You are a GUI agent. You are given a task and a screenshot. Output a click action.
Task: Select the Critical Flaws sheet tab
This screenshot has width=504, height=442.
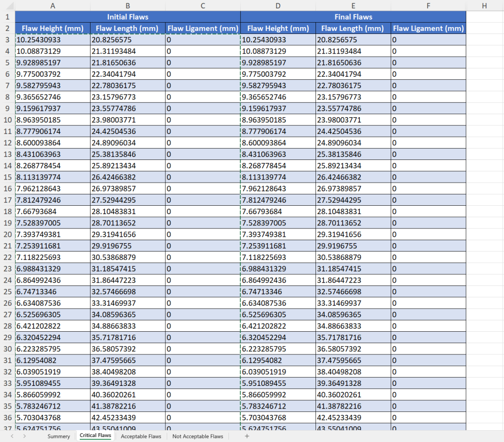(95, 436)
